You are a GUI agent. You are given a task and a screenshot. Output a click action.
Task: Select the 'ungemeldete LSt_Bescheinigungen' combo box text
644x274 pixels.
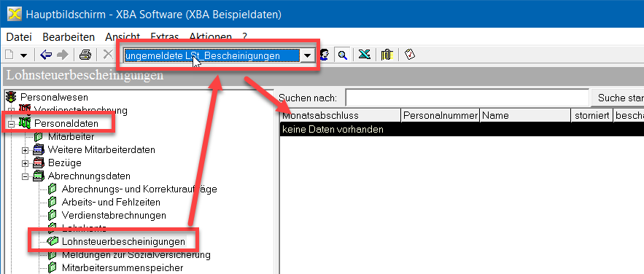tap(212, 56)
